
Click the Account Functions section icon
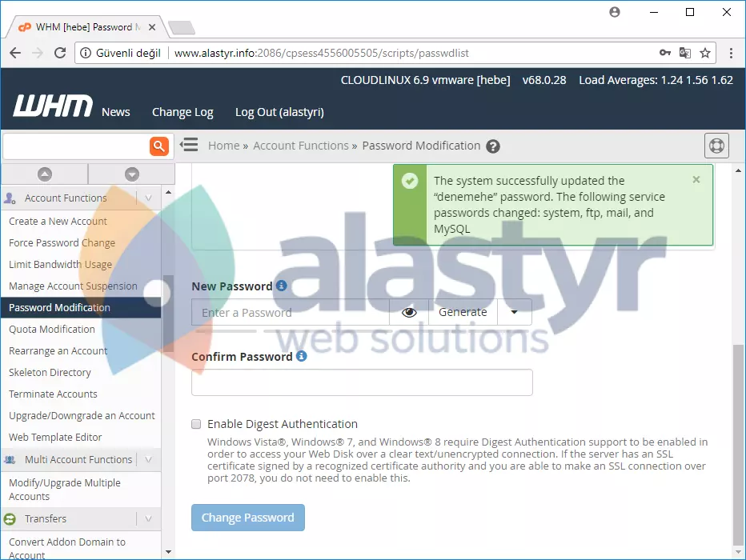[10, 198]
